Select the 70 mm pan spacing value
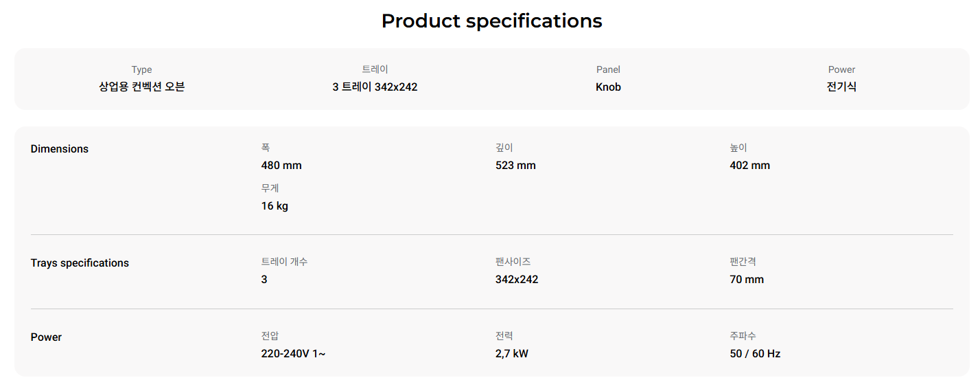980x380 pixels. tap(747, 280)
